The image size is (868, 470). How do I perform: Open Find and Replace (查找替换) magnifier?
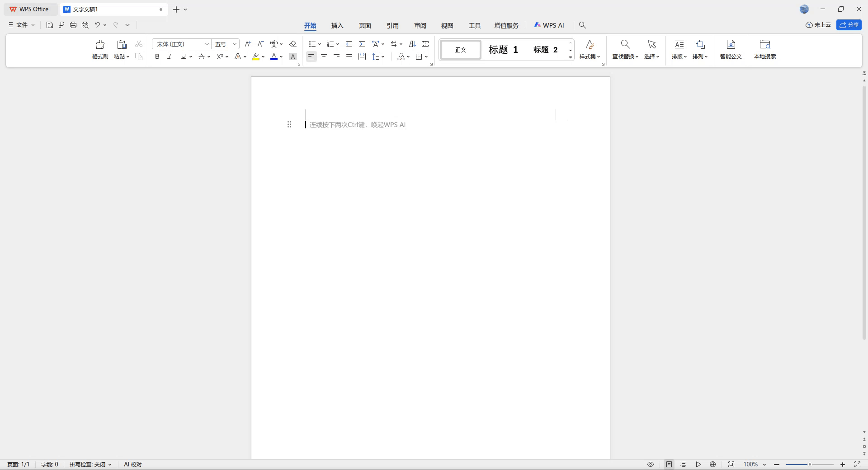point(625,44)
